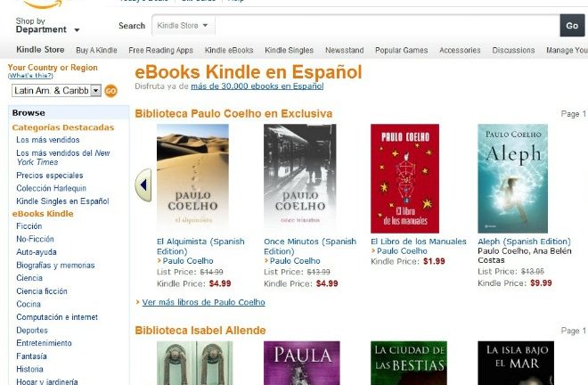Open La Isla Bajo el Mar cover

click(516, 363)
